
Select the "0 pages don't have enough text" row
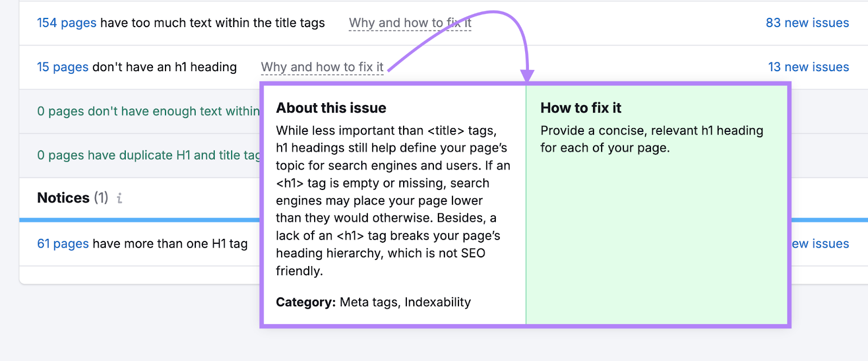pos(148,111)
